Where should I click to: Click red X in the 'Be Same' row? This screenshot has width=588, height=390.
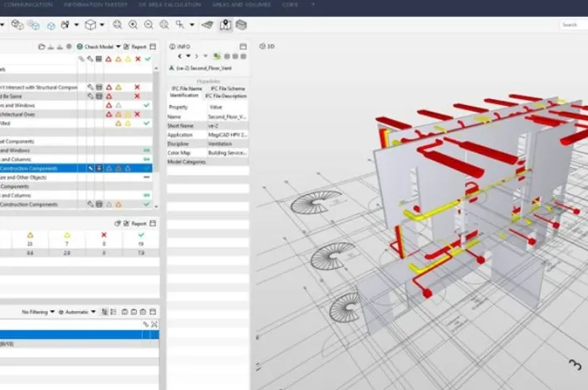tap(137, 96)
